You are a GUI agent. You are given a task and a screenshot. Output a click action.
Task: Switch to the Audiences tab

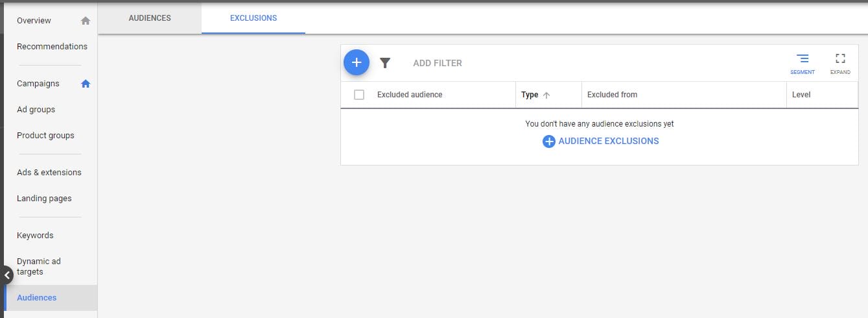coord(150,18)
